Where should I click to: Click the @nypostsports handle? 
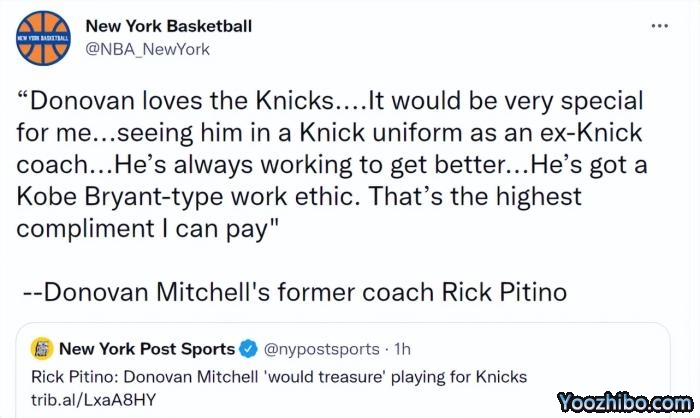tap(321, 349)
